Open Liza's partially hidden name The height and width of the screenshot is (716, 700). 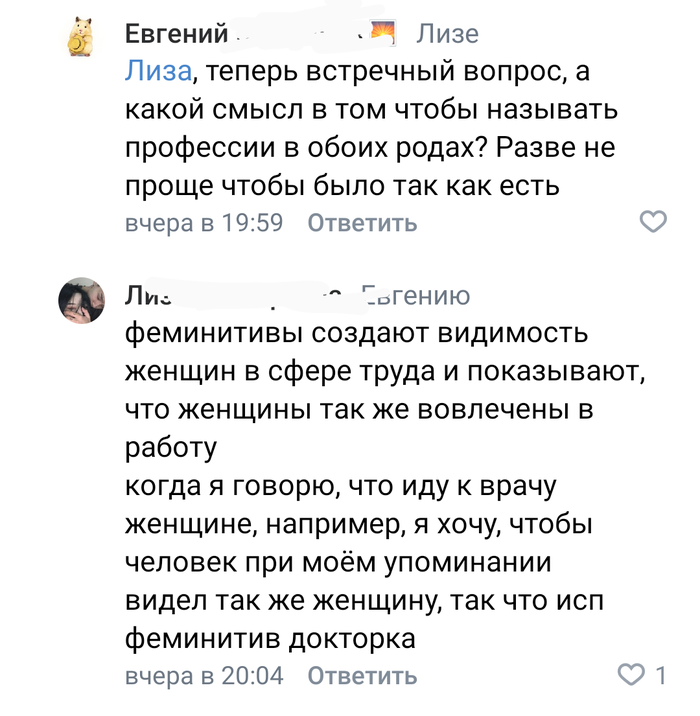[x=230, y=296]
